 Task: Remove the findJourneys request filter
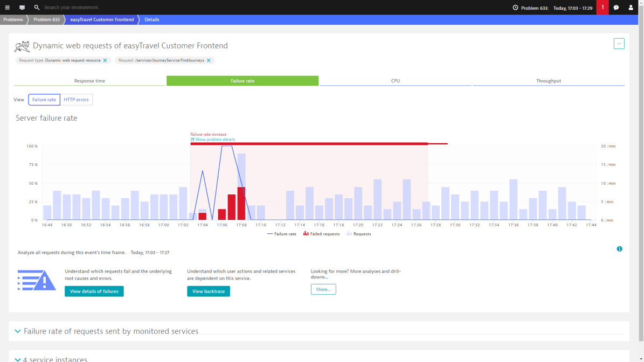tap(209, 60)
